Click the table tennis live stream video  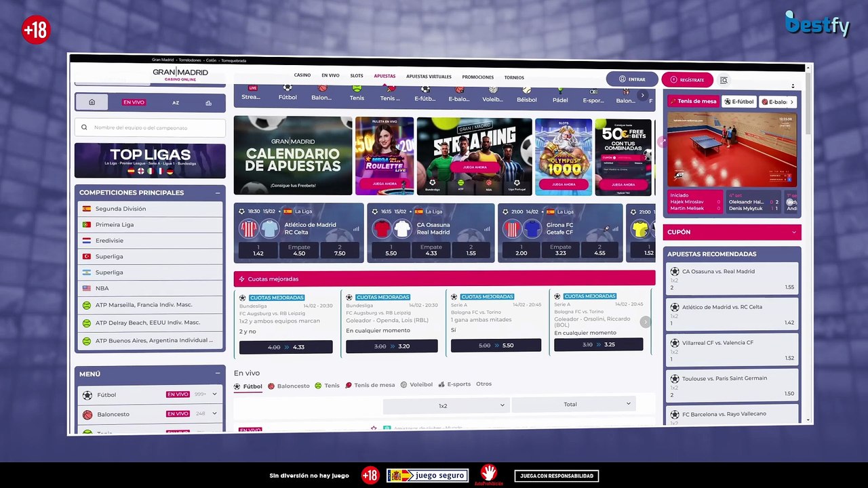point(732,148)
